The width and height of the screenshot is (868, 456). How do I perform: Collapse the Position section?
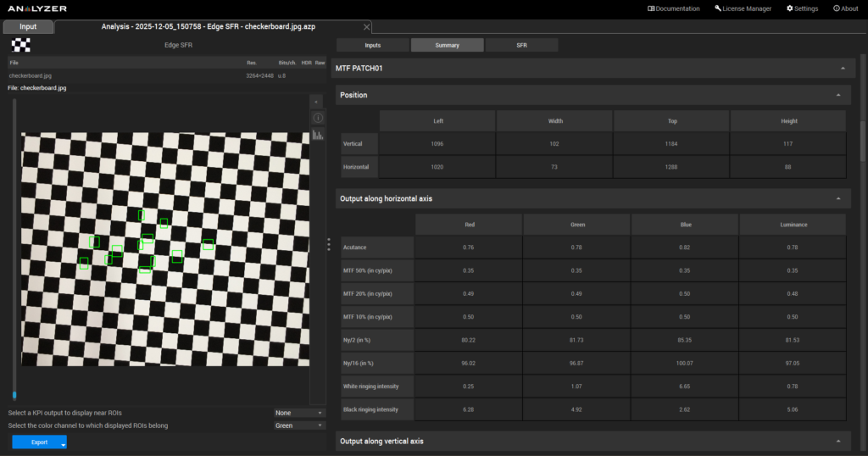tap(837, 95)
